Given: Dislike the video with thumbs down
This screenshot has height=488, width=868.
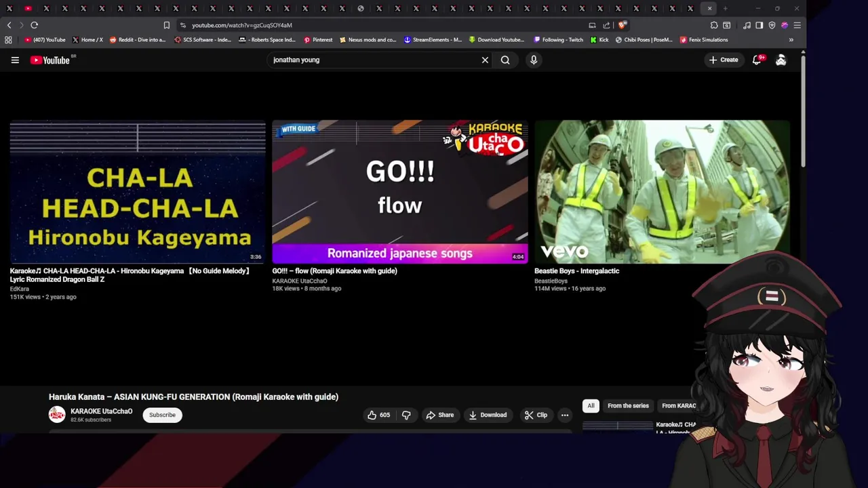Looking at the screenshot, I should point(406,415).
